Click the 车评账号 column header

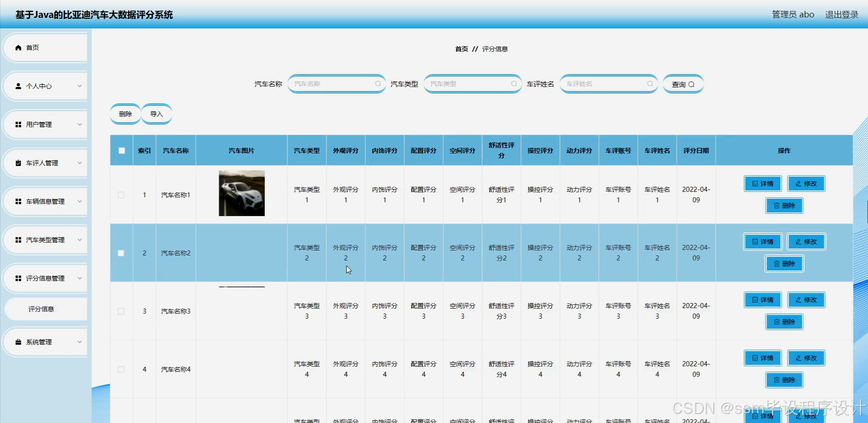[618, 151]
